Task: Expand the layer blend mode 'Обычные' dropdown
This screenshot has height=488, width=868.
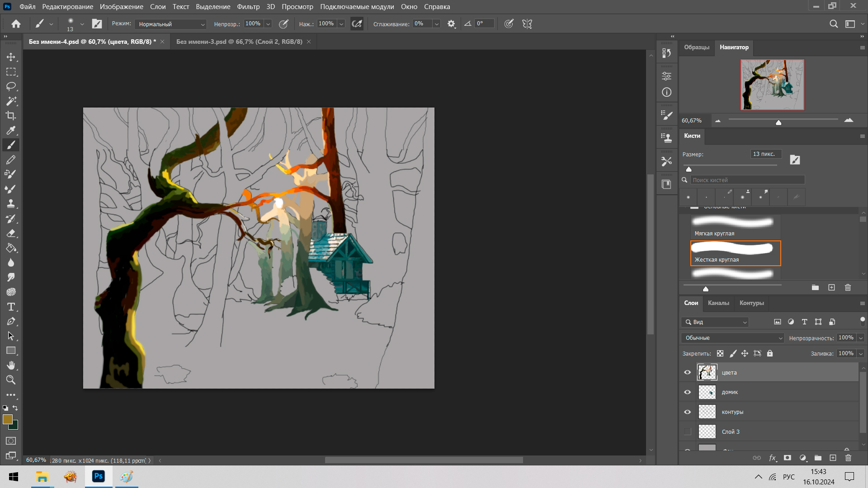Action: pos(732,338)
